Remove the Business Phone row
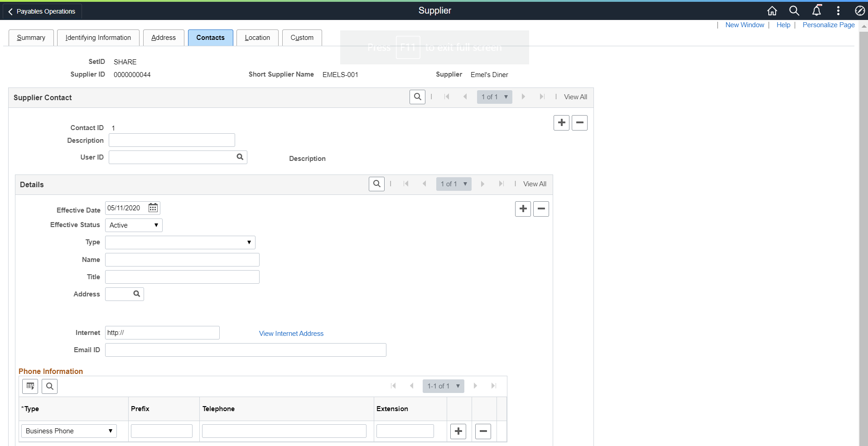The image size is (868, 446). tap(483, 431)
